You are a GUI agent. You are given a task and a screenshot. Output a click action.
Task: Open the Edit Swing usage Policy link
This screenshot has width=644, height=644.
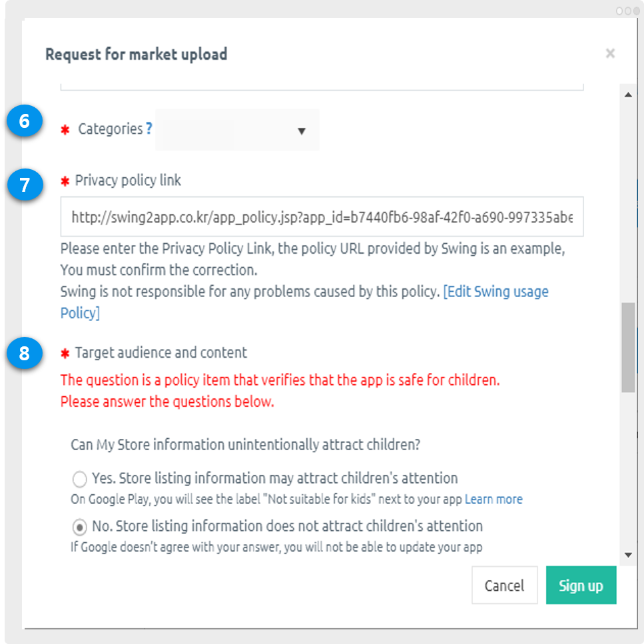[495, 292]
